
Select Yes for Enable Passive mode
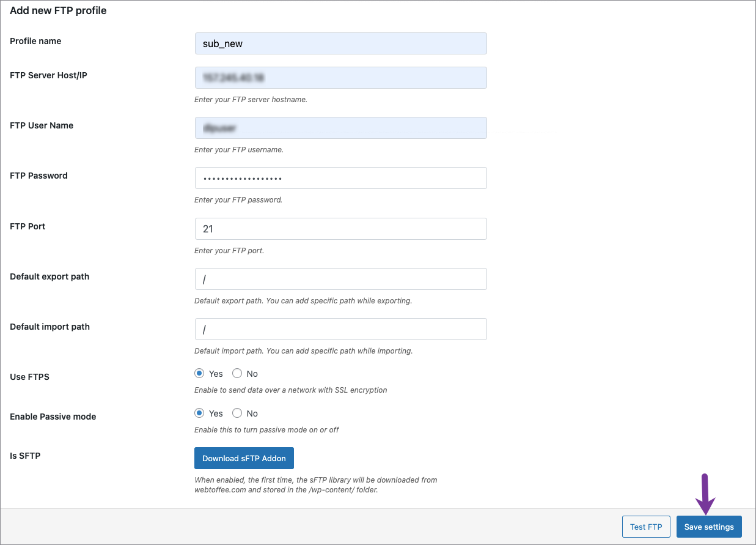pos(199,413)
